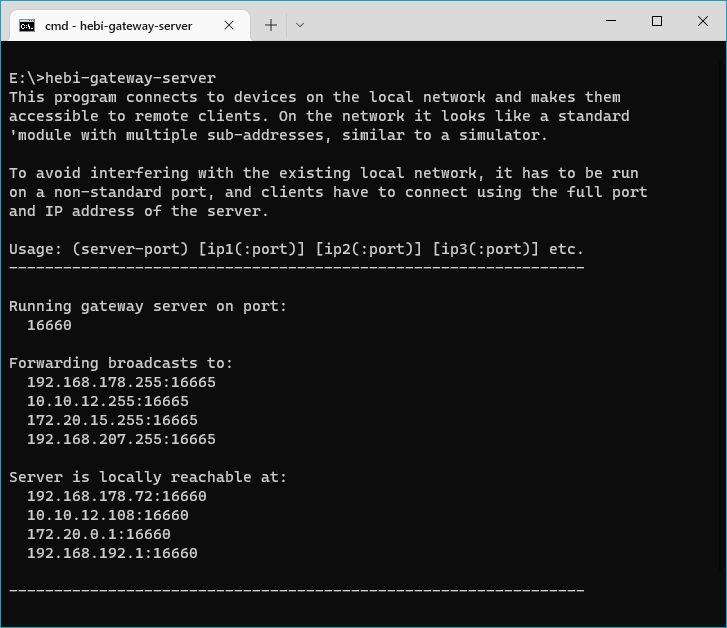Click broadcast address 172.20.15.255:16665
This screenshot has width=727, height=628.
pos(112,420)
